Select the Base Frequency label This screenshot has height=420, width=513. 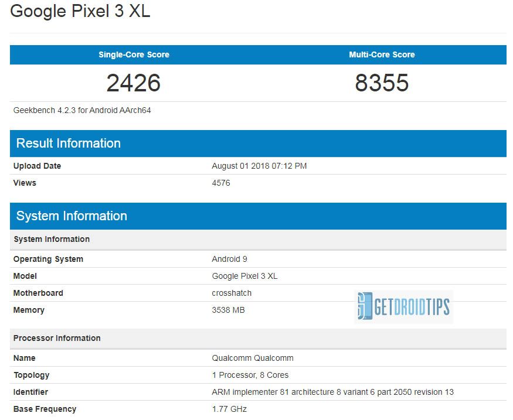pos(45,409)
